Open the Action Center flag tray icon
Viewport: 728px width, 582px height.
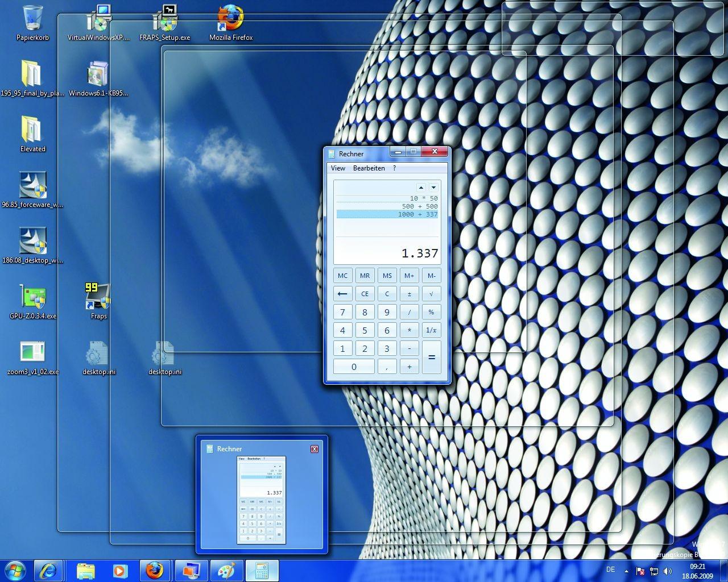640,571
